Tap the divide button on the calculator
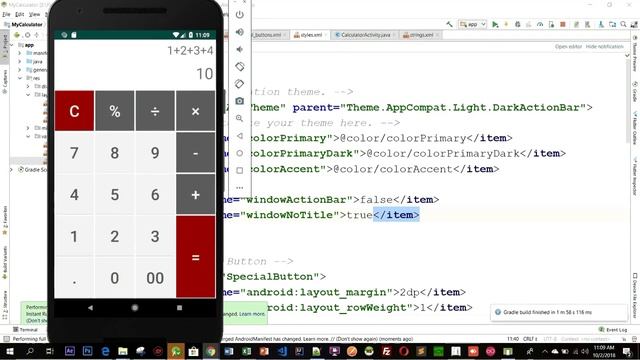The width and height of the screenshot is (640, 360). click(155, 111)
